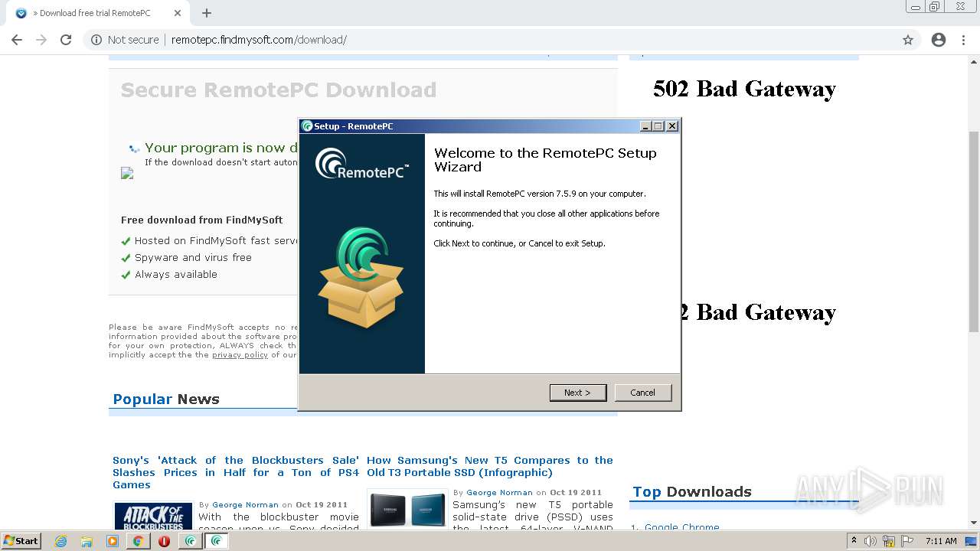Switch to Chrome on the taskbar
This screenshot has height=551, width=980.
[x=138, y=541]
